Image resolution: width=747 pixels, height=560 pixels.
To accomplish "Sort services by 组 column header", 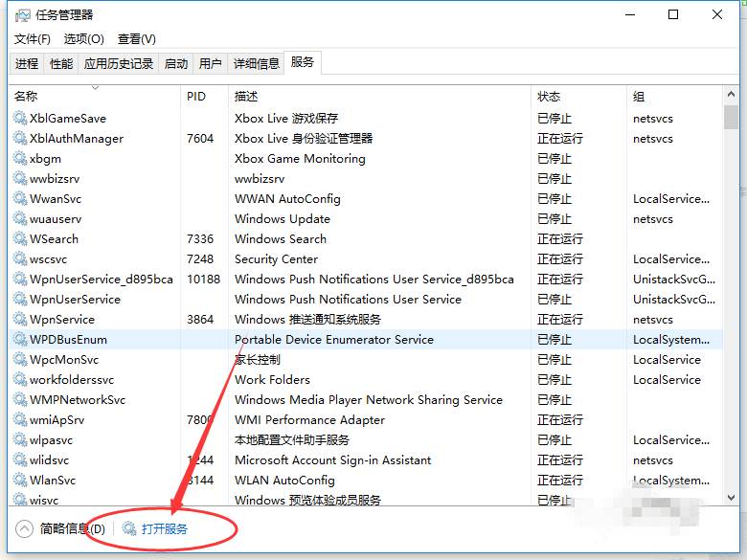I will [x=674, y=96].
